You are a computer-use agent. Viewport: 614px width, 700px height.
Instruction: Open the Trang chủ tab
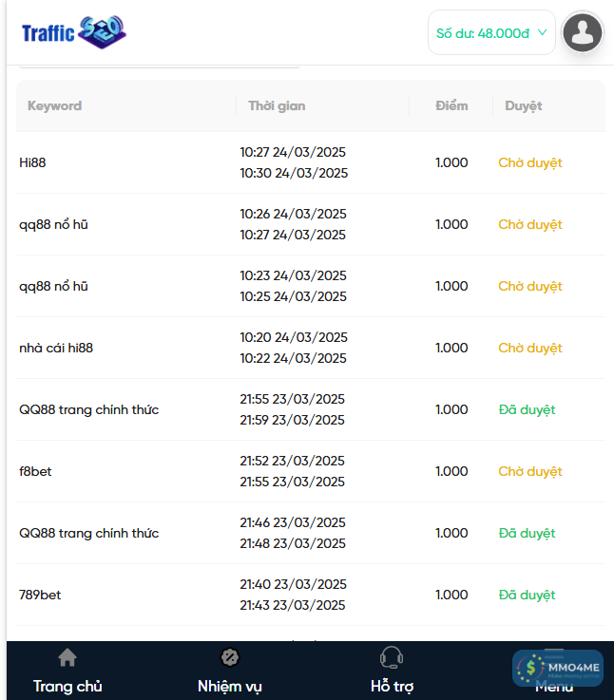click(67, 685)
